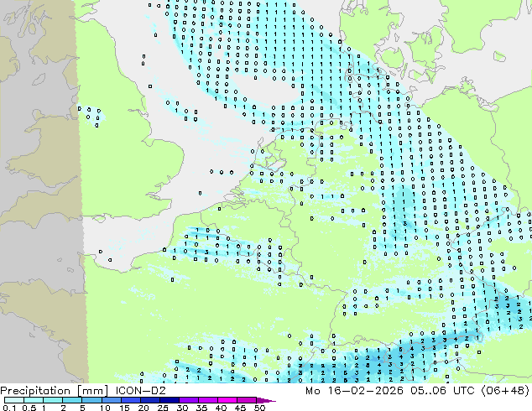Click the '40' legend scale label
This screenshot has width=532, height=411.
pyautogui.click(x=221, y=408)
